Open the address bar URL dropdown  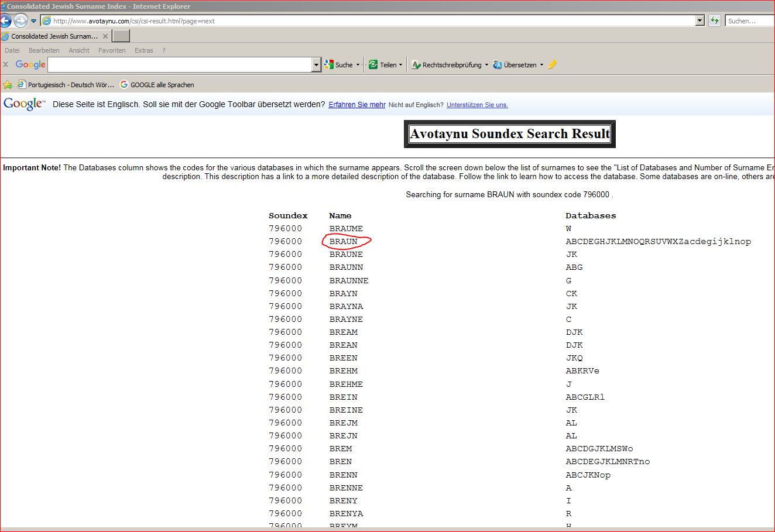click(x=699, y=20)
